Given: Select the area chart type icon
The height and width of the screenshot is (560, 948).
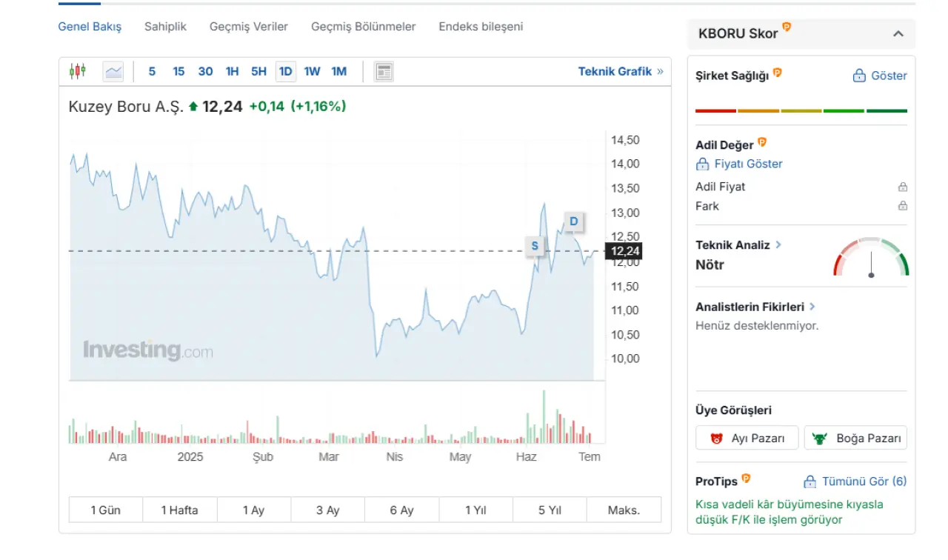Looking at the screenshot, I should tap(113, 71).
